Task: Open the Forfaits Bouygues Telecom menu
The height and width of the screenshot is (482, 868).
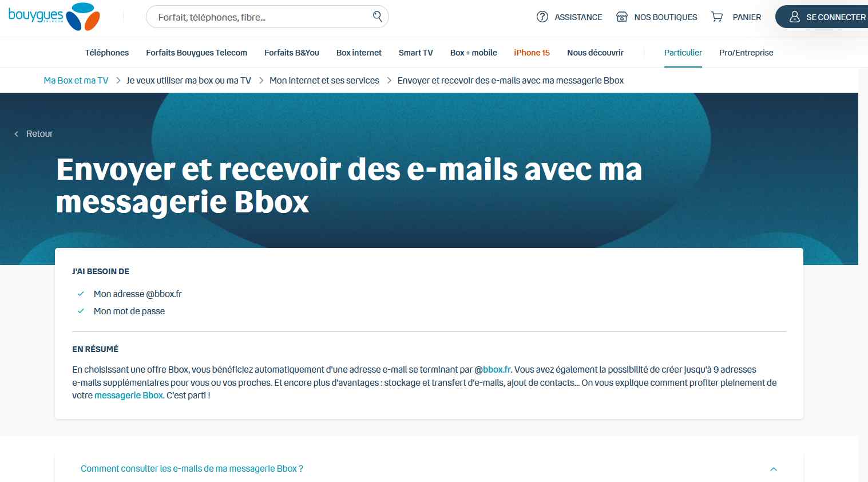Action: 196,53
